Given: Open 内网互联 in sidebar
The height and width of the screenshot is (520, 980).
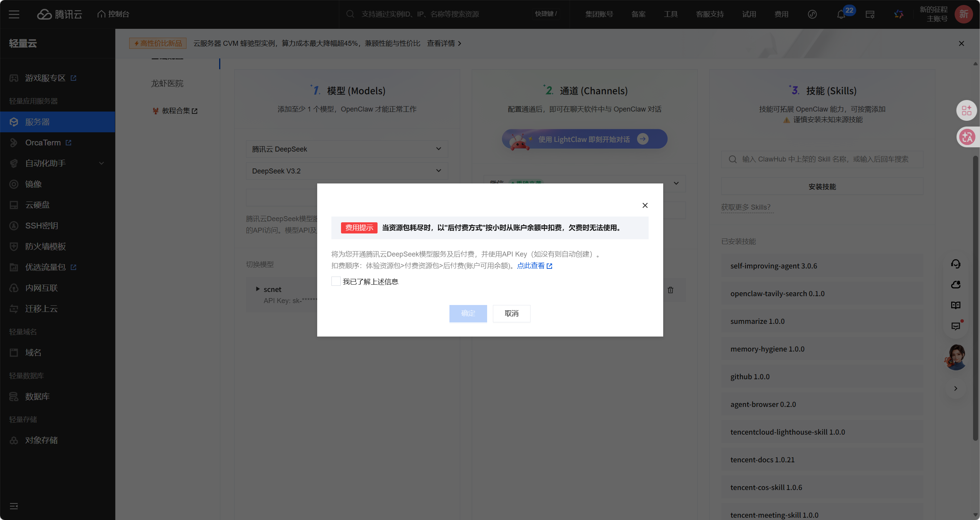Looking at the screenshot, I should pos(58,288).
